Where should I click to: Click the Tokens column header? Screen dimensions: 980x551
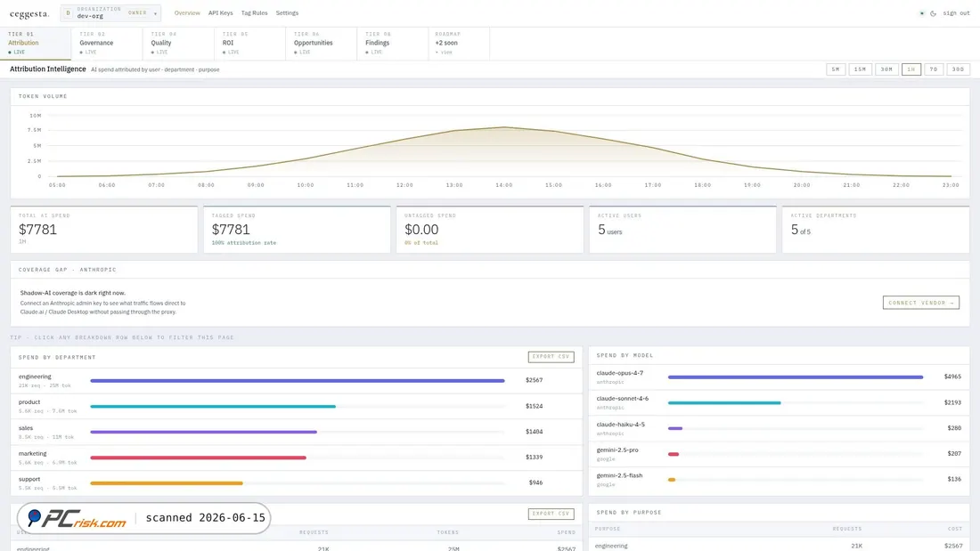coord(447,532)
